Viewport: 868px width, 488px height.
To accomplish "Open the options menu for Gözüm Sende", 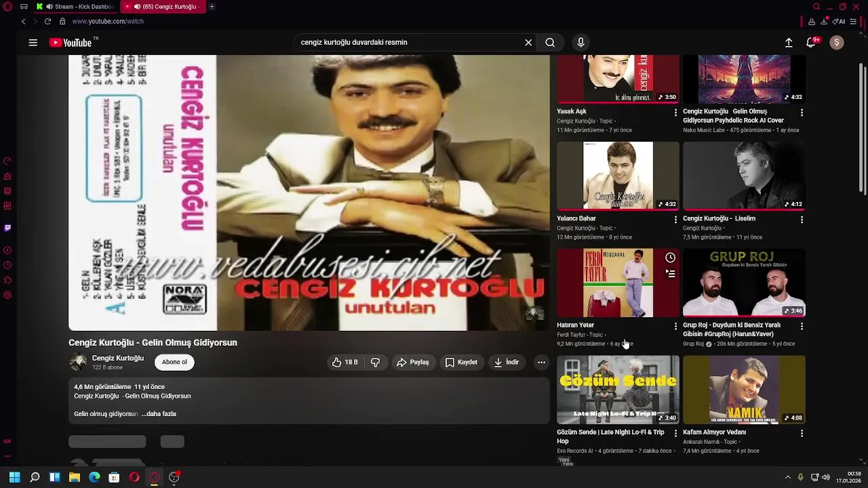I will click(x=675, y=433).
